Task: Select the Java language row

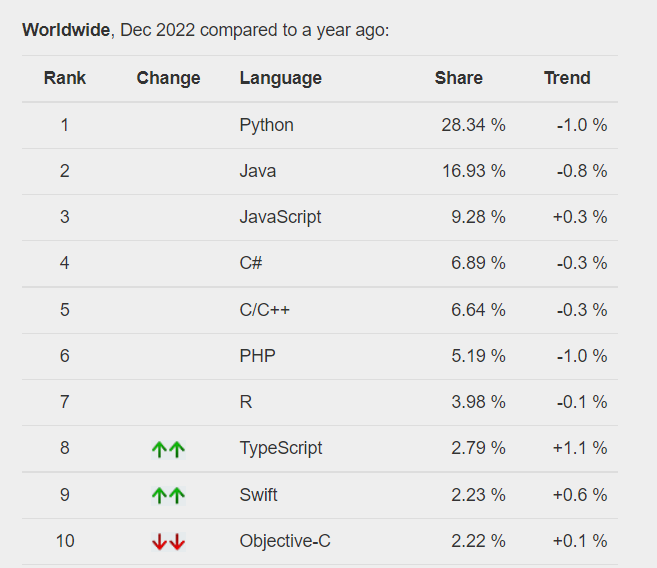Action: (258, 171)
